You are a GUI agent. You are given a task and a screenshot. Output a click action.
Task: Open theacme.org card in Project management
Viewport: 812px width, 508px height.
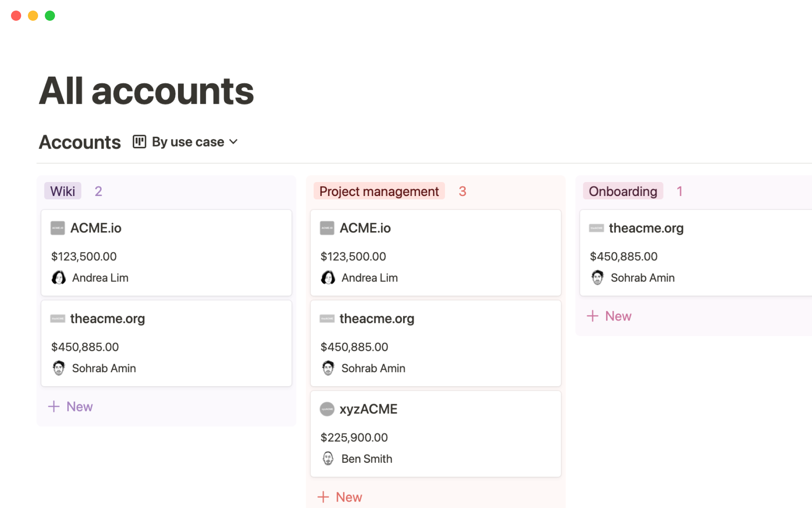[376, 318]
